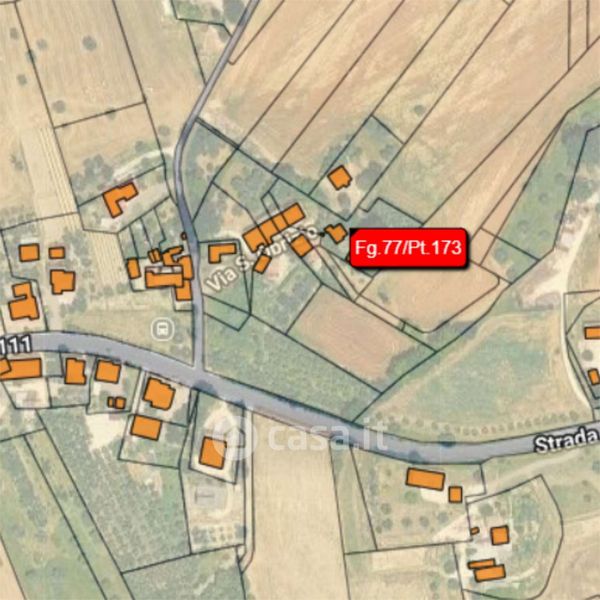Select long orange building below Strada road
600x600 pixels.
coord(426,479)
